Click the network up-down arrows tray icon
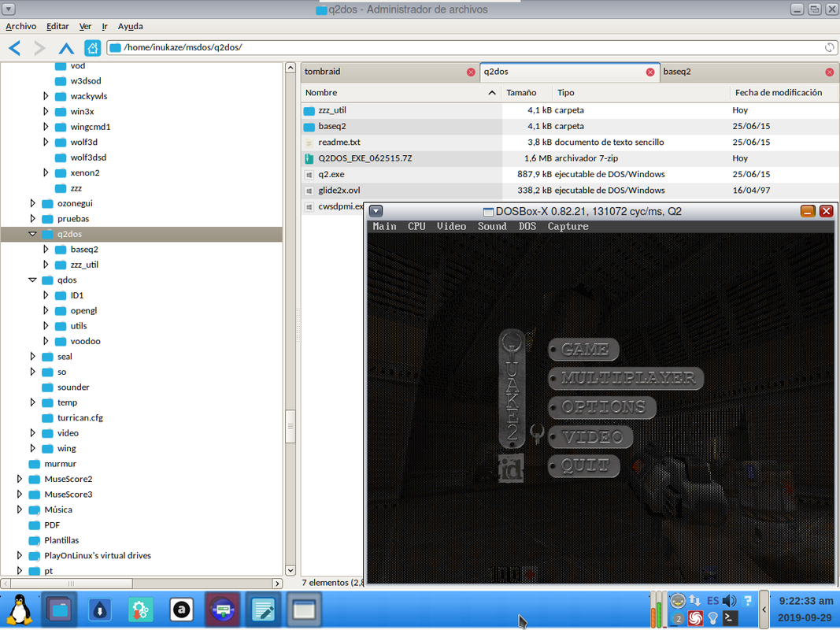This screenshot has width=840, height=630. click(695, 601)
